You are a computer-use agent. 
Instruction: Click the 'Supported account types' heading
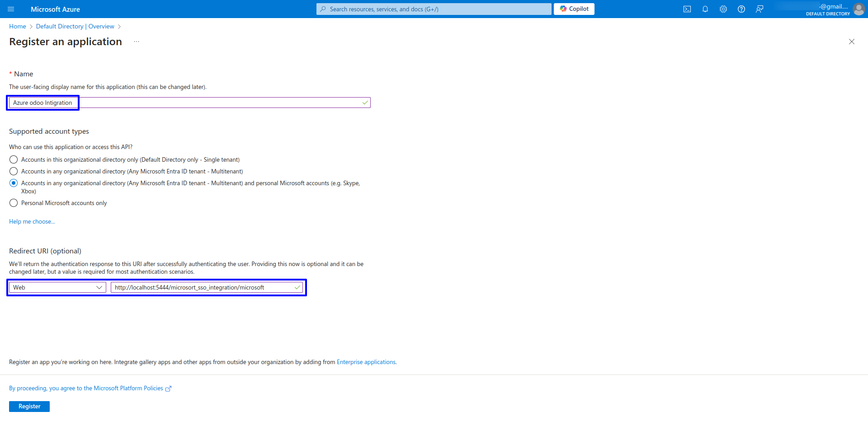pos(49,131)
